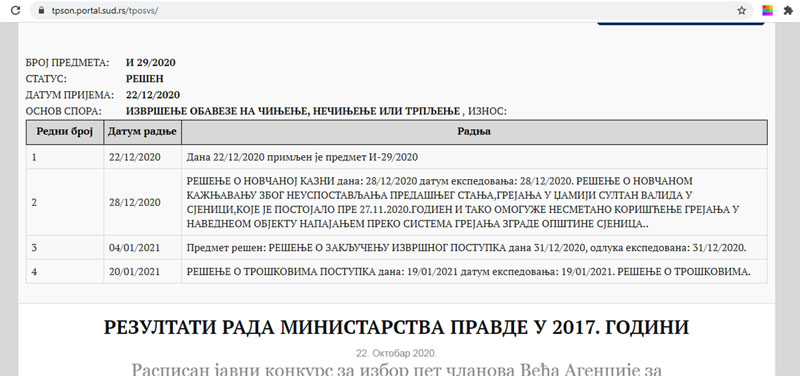The width and height of the screenshot is (800, 376).
Task: Click the Радња column header
Action: click(x=474, y=132)
